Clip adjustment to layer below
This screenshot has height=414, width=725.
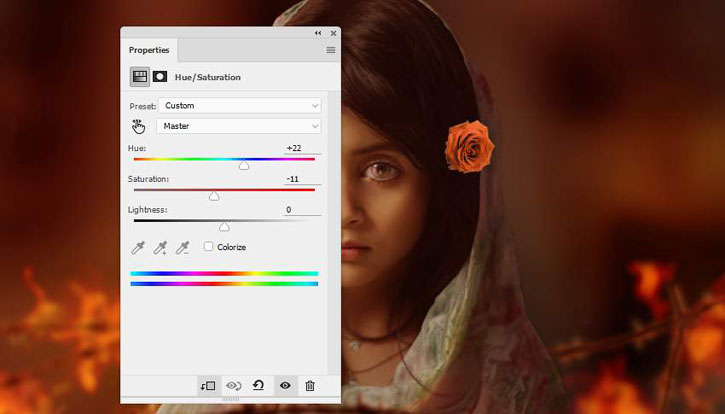(208, 385)
